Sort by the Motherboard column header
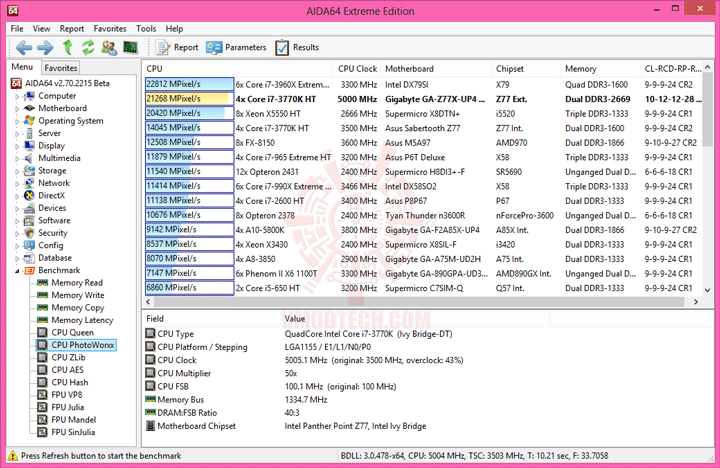The width and height of the screenshot is (720, 468). click(436, 69)
